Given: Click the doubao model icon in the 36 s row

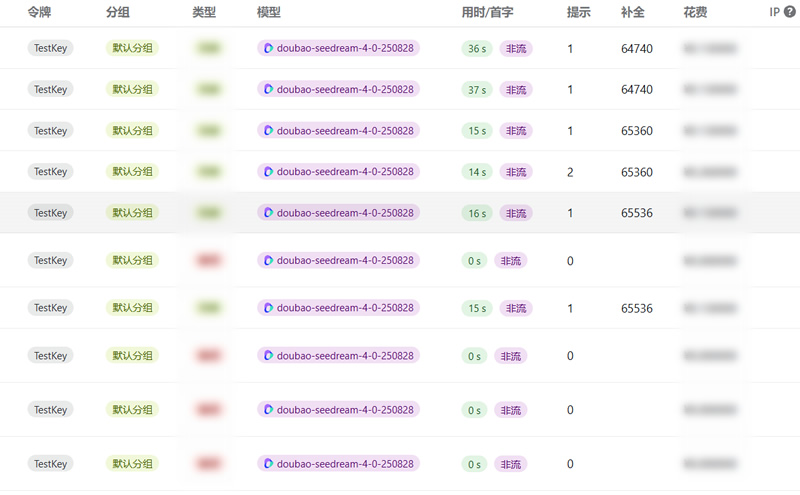Looking at the screenshot, I should click(x=268, y=48).
